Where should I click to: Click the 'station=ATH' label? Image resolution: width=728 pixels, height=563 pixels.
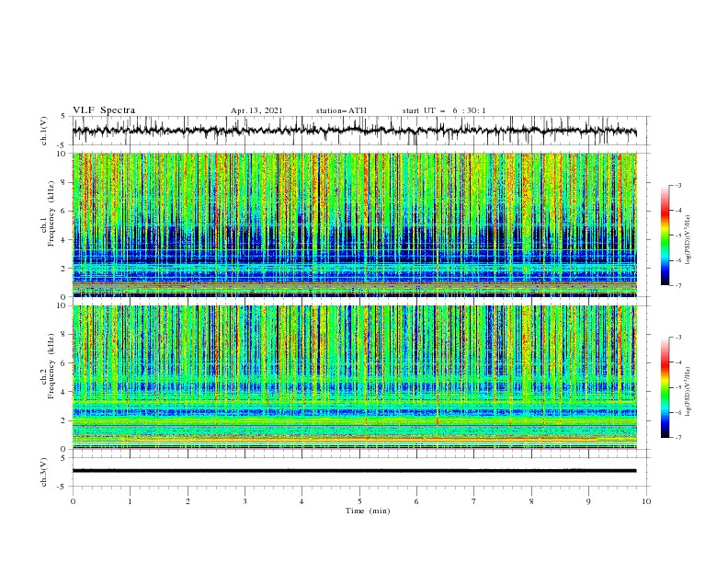point(341,110)
